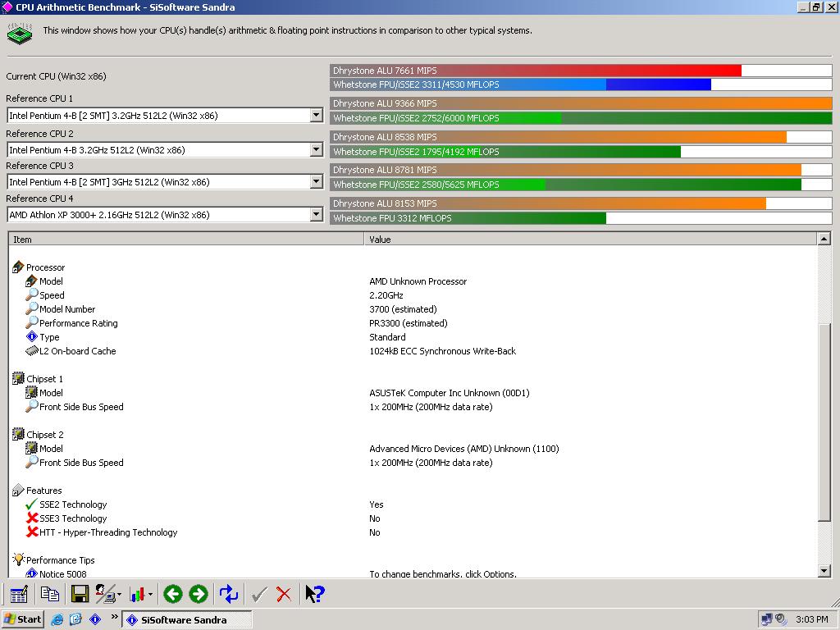Click the Value column header
The height and width of the screenshot is (630, 840).
tap(591, 240)
